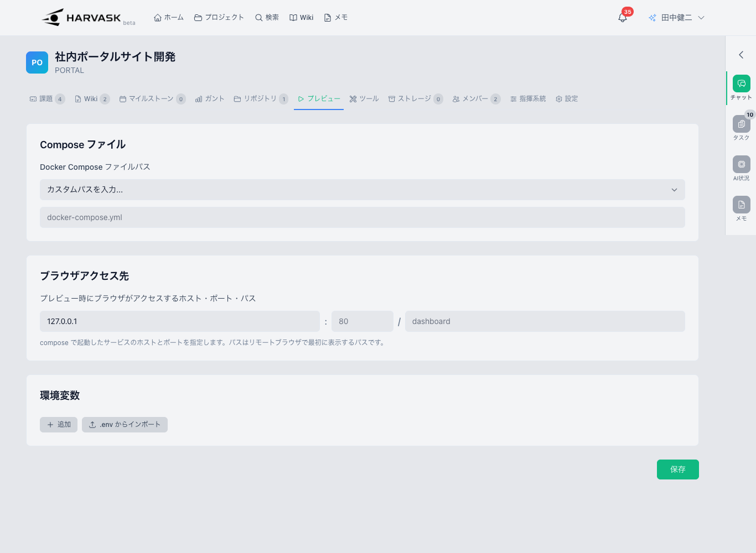Click the blue PO project avatar

[x=37, y=62]
